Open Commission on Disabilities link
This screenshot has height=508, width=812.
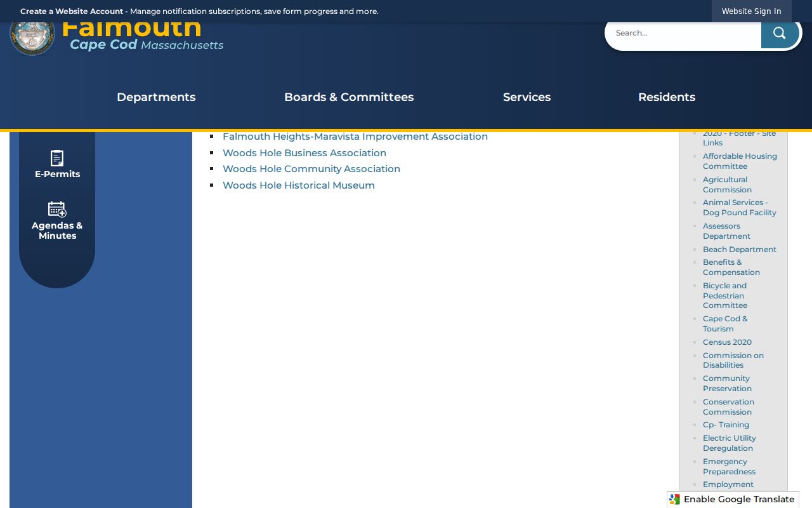click(x=733, y=360)
